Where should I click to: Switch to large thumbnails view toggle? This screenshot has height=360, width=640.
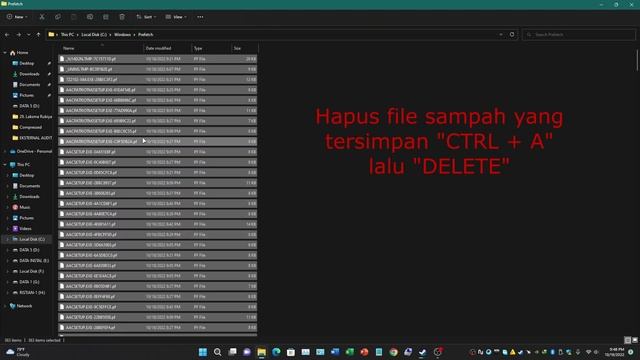(x=635, y=340)
